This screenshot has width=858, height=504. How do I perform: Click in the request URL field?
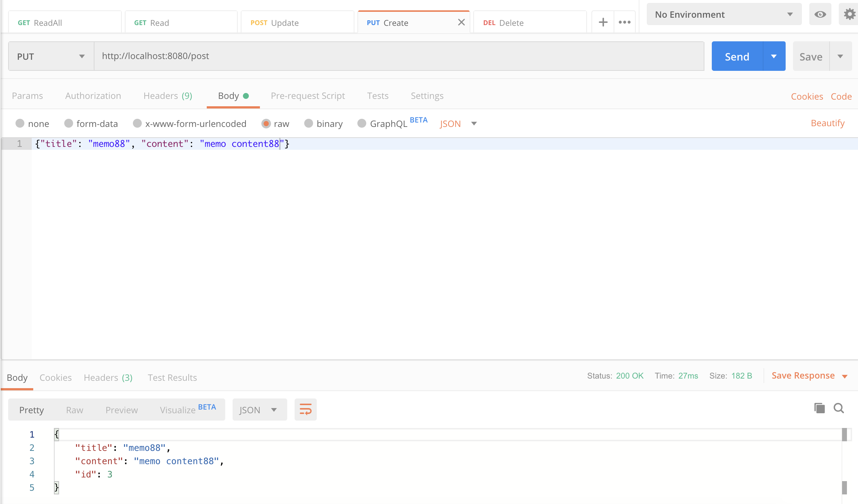[399, 56]
